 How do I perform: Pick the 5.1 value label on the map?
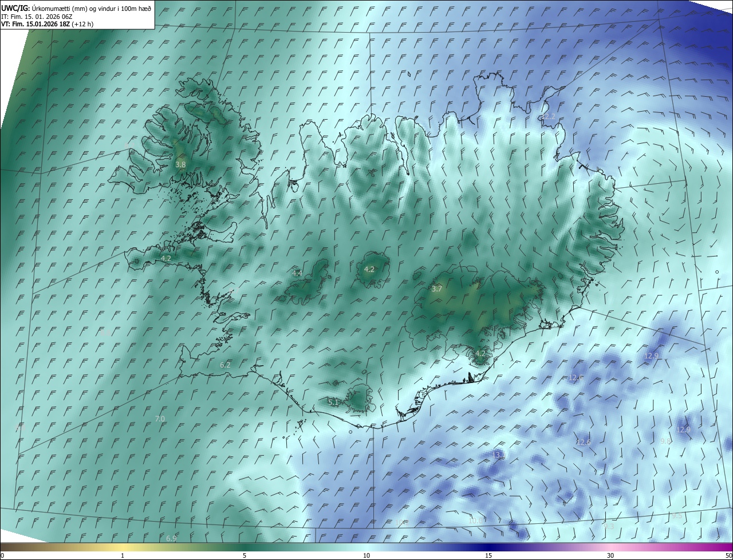pyautogui.click(x=333, y=403)
